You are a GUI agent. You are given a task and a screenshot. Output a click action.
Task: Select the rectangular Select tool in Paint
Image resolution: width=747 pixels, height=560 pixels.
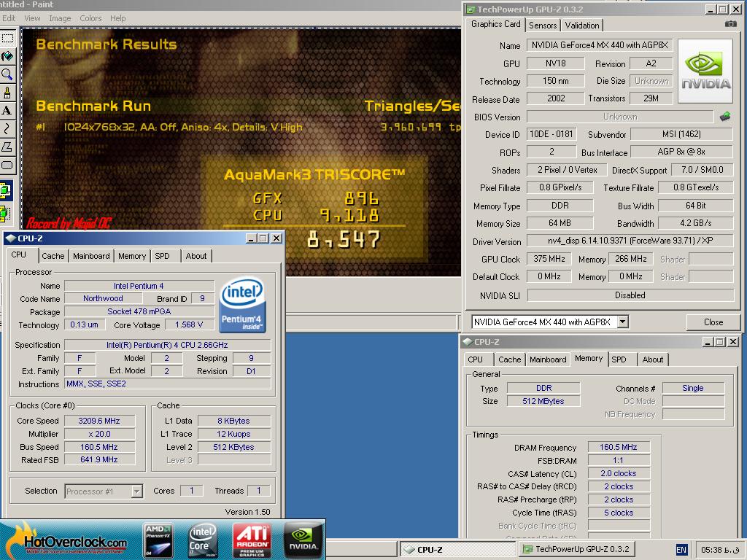point(7,38)
